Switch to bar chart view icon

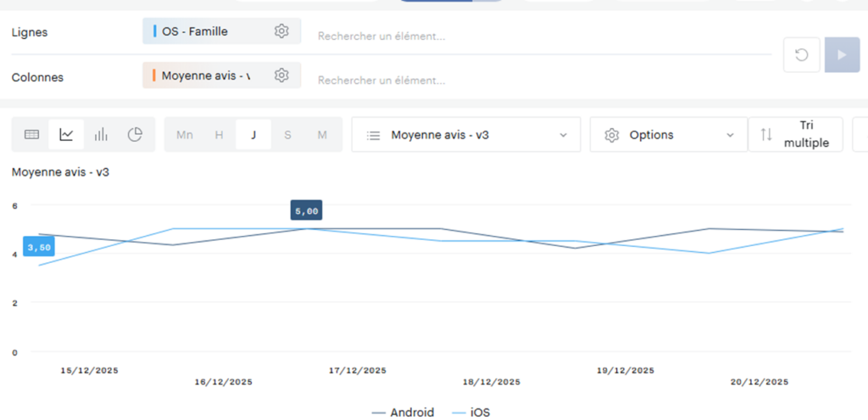(101, 135)
